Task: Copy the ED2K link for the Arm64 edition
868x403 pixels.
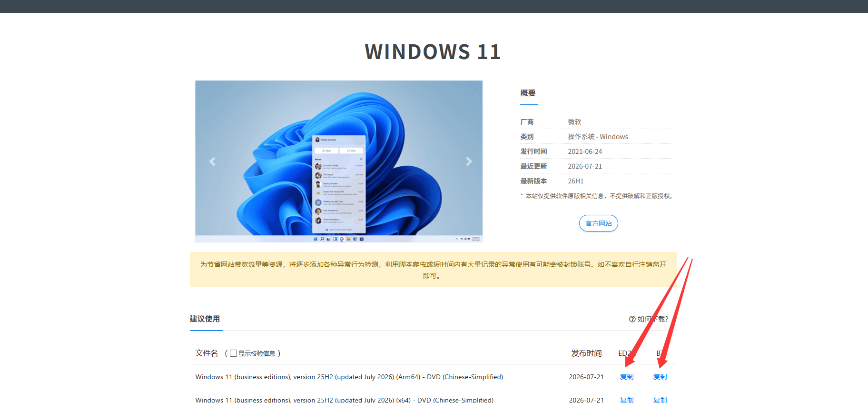Action: tap(627, 377)
